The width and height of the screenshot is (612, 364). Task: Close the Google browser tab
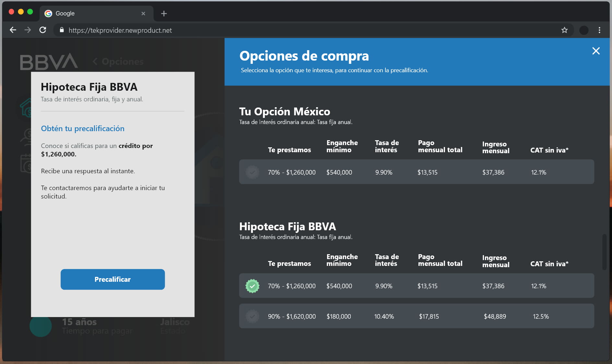click(x=143, y=13)
